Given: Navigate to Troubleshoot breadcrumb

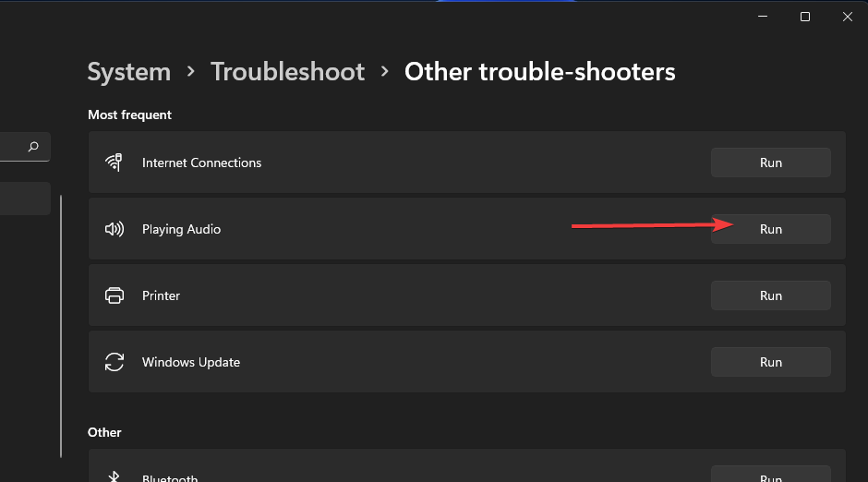Looking at the screenshot, I should [287, 72].
